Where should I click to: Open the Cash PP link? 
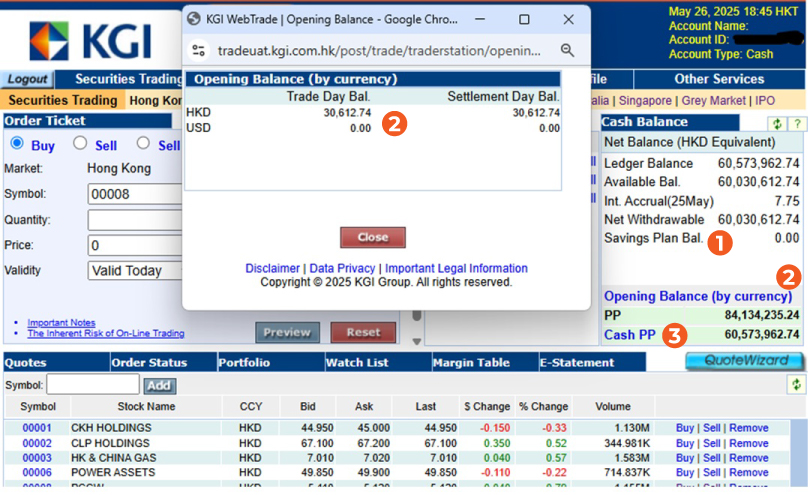tap(630, 335)
